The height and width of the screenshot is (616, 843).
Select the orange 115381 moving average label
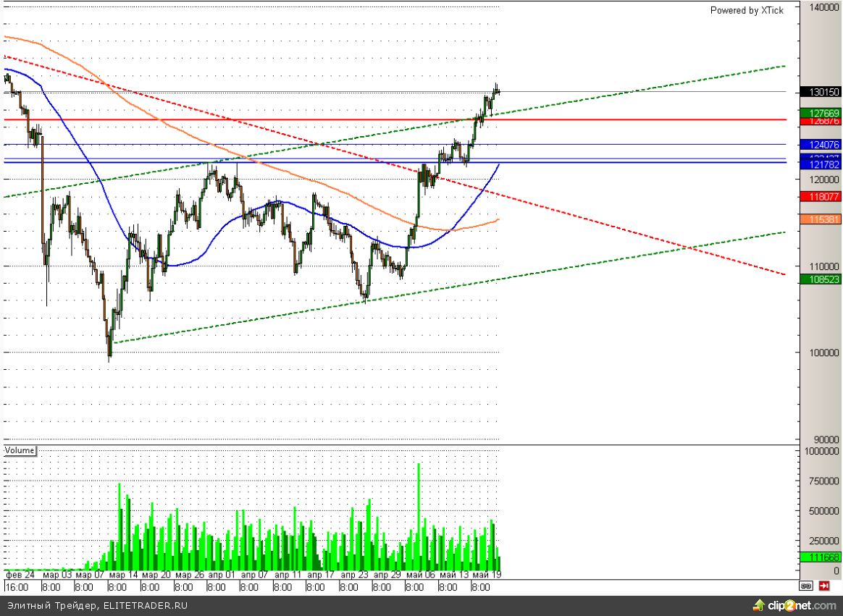tap(821, 219)
